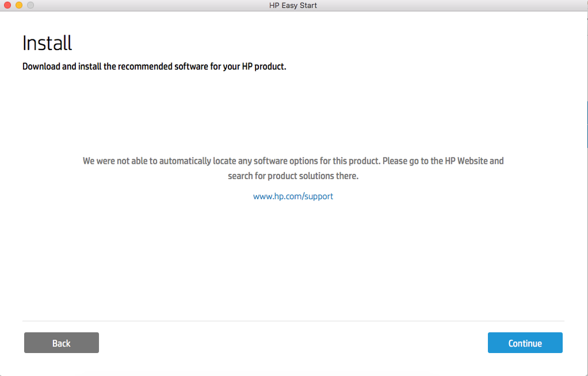The image size is (588, 376).
Task: Click the blue strip on the right window edge
Action: (x=586, y=124)
